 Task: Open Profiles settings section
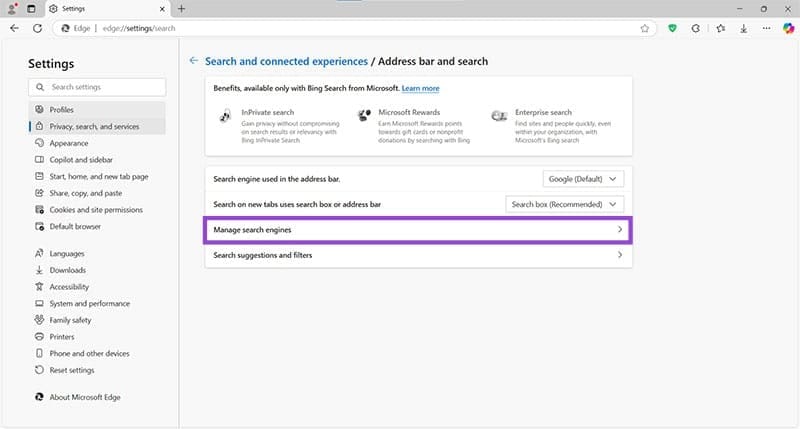click(x=97, y=110)
